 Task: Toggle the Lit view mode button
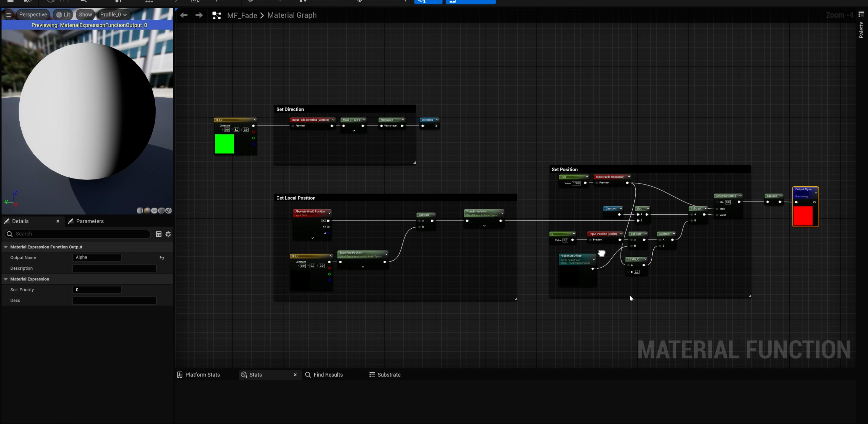click(x=63, y=15)
